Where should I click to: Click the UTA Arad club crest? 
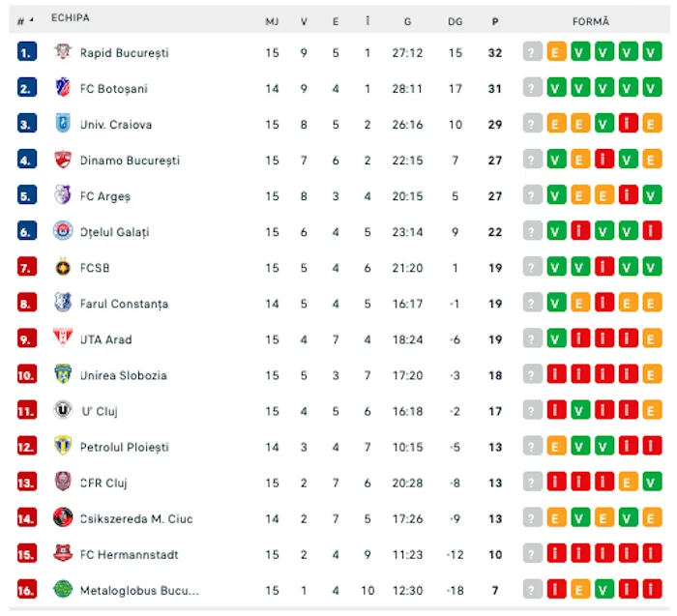pyautogui.click(x=63, y=338)
